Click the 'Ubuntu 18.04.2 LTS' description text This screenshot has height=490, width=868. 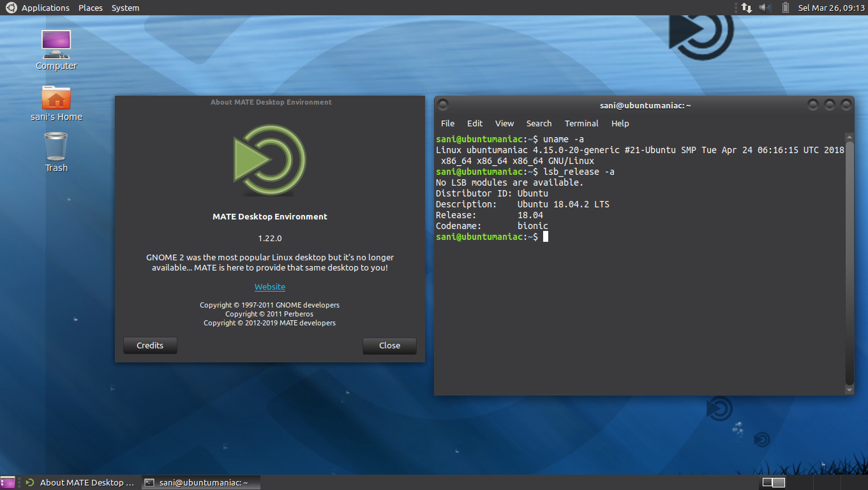[x=564, y=204]
